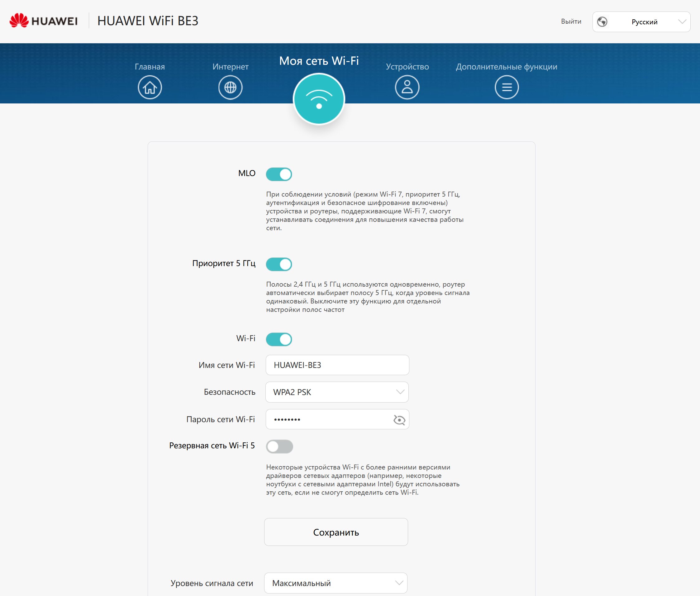This screenshot has width=700, height=596.
Task: Switch off the Wi-Fi toggle
Action: (279, 339)
